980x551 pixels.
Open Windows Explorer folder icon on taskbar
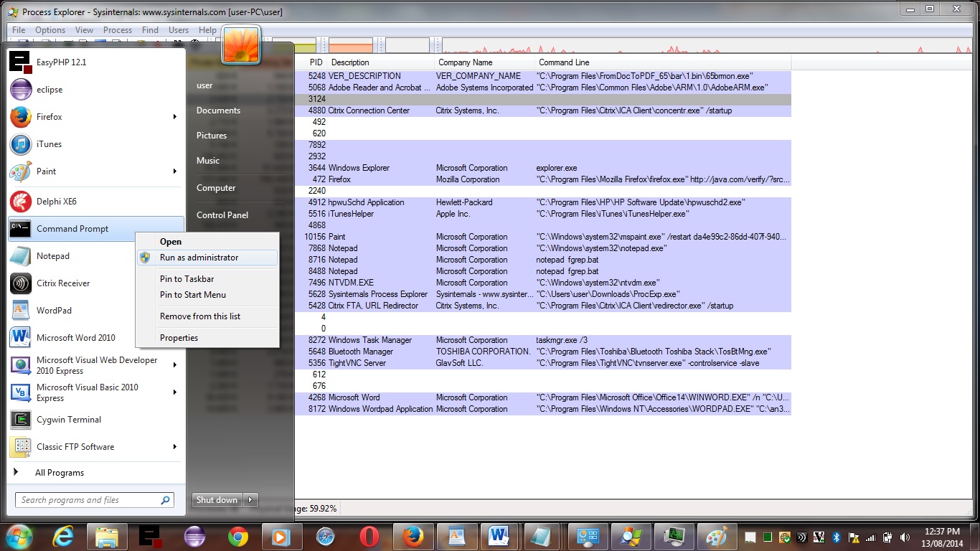pos(107,537)
